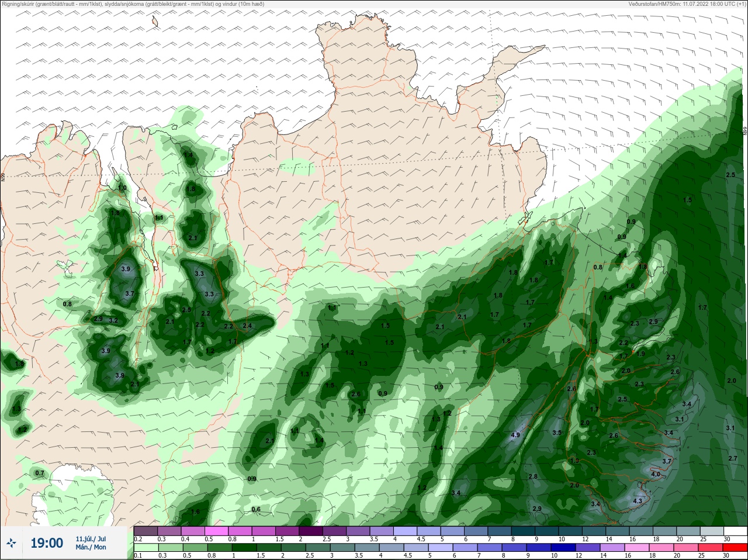
Task: Click the date label 11.júl./Jul
Action: tap(91, 538)
